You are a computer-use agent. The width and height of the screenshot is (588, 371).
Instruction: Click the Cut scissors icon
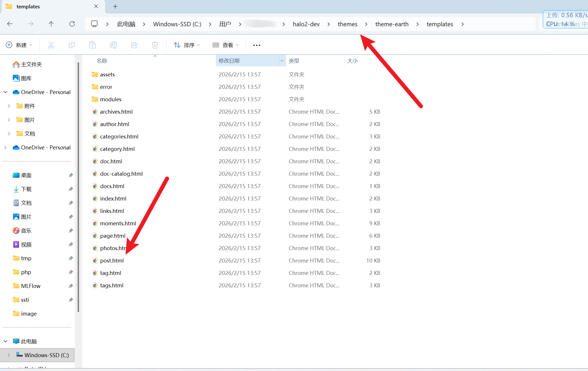pos(51,45)
